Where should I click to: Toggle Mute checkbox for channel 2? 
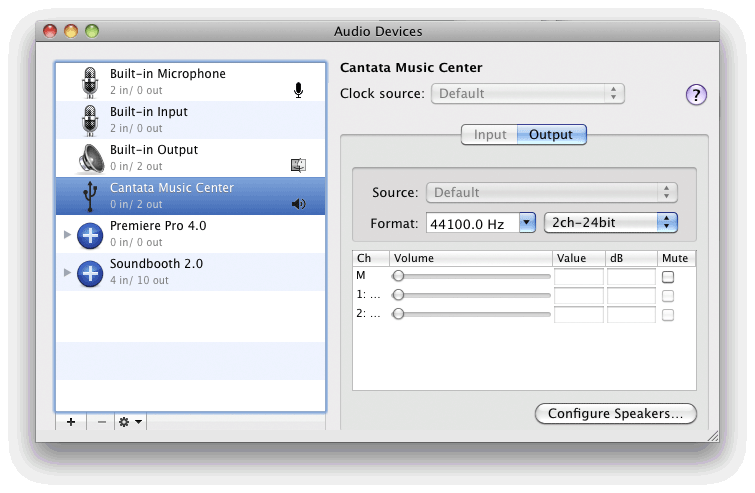pos(668,314)
